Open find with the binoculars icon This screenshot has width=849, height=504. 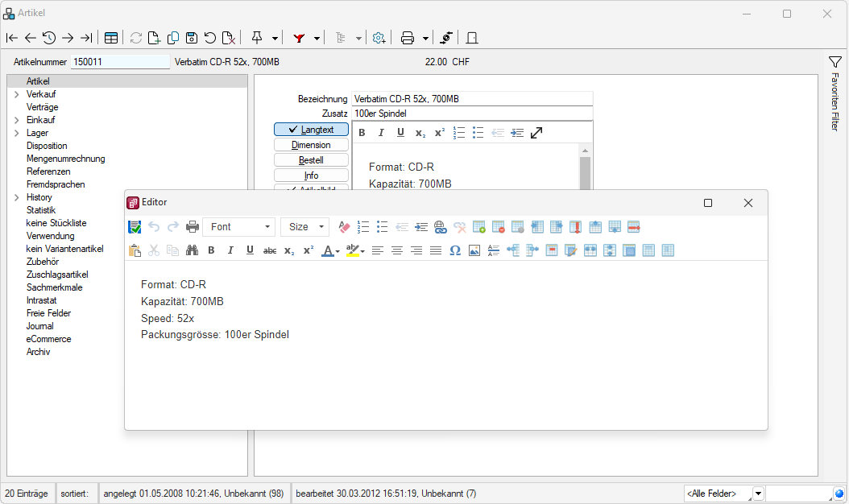192,250
